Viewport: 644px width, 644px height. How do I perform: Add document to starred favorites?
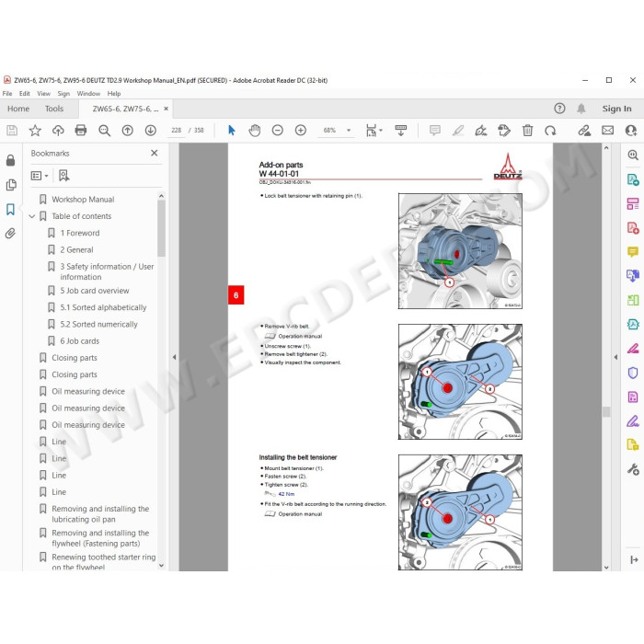pos(35,131)
